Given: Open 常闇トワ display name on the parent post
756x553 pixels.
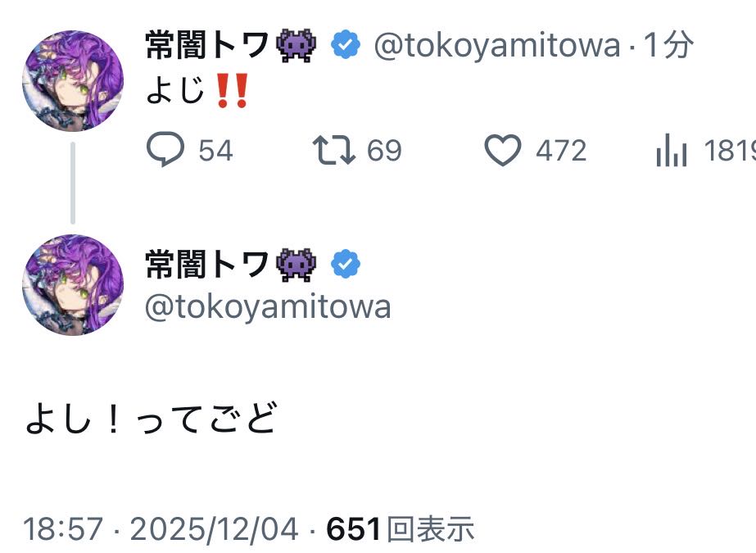Looking at the screenshot, I should coord(207,46).
